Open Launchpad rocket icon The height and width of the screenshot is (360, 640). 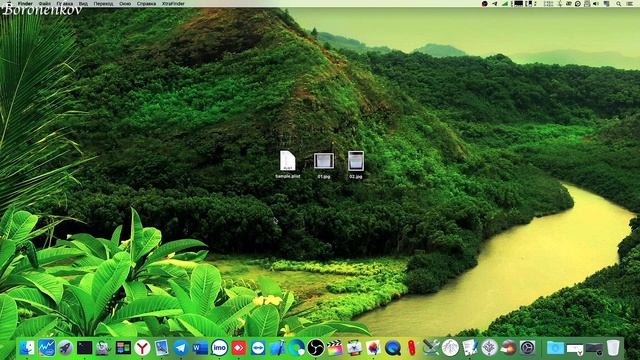click(65, 348)
